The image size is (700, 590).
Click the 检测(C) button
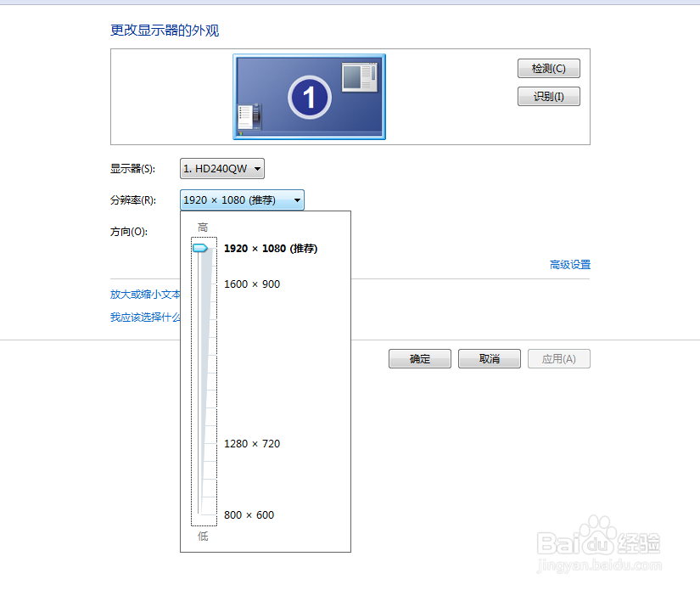point(548,69)
